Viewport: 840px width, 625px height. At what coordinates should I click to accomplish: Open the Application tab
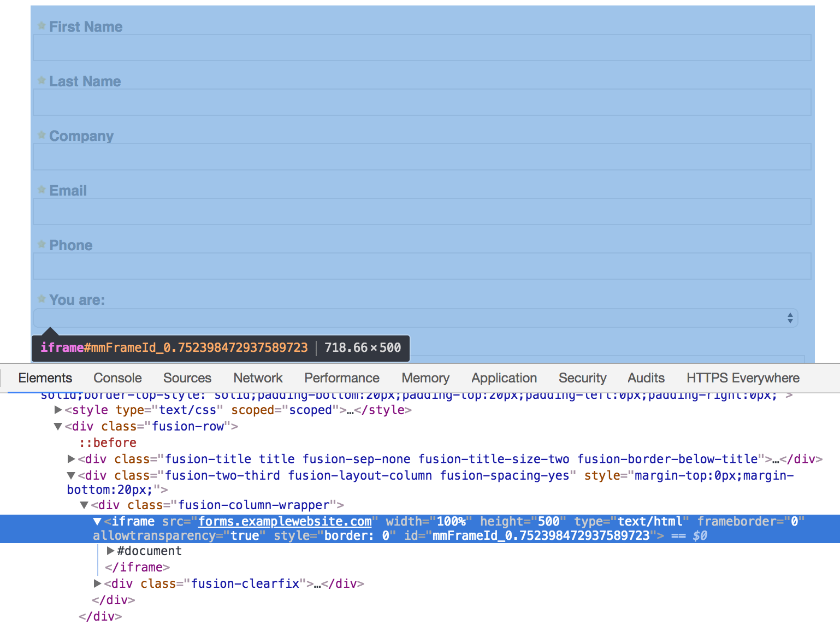pyautogui.click(x=504, y=378)
